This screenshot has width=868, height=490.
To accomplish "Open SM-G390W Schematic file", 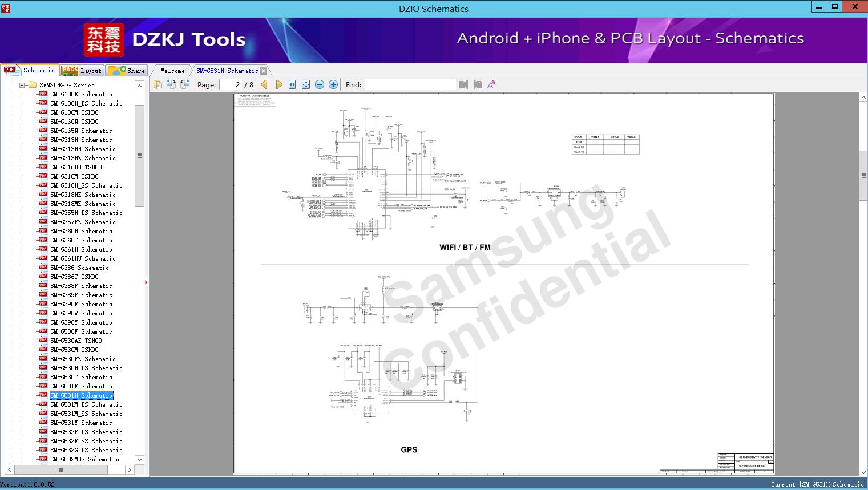I will click(81, 313).
